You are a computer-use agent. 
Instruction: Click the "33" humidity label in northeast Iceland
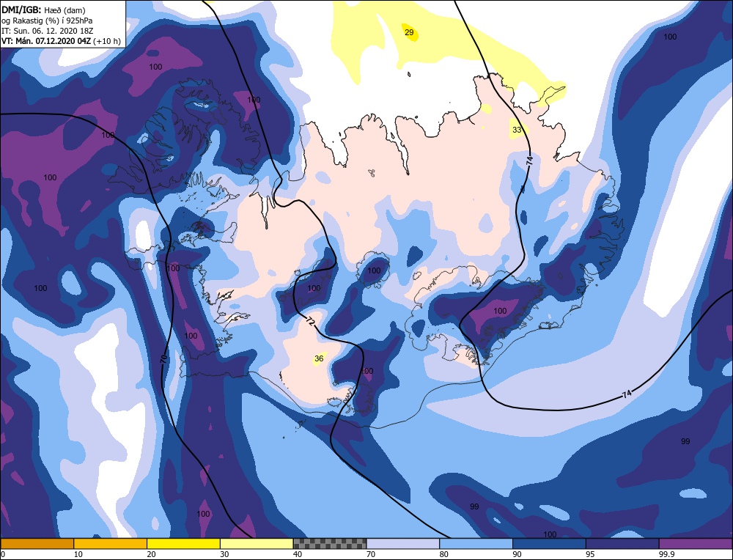517,130
